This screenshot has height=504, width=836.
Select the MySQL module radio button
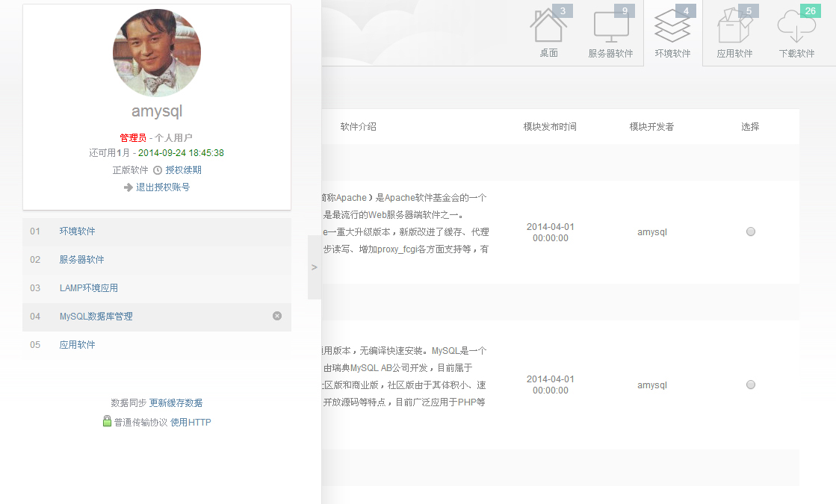coord(751,385)
